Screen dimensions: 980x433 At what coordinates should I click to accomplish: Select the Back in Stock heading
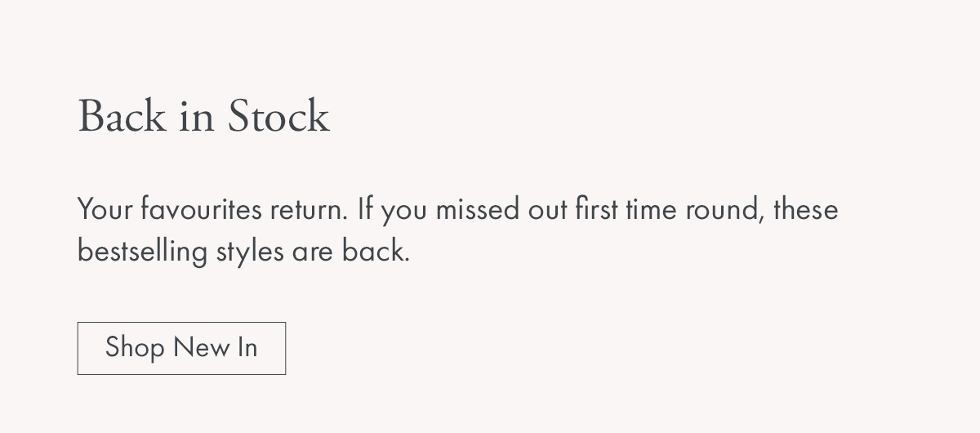pos(204,116)
